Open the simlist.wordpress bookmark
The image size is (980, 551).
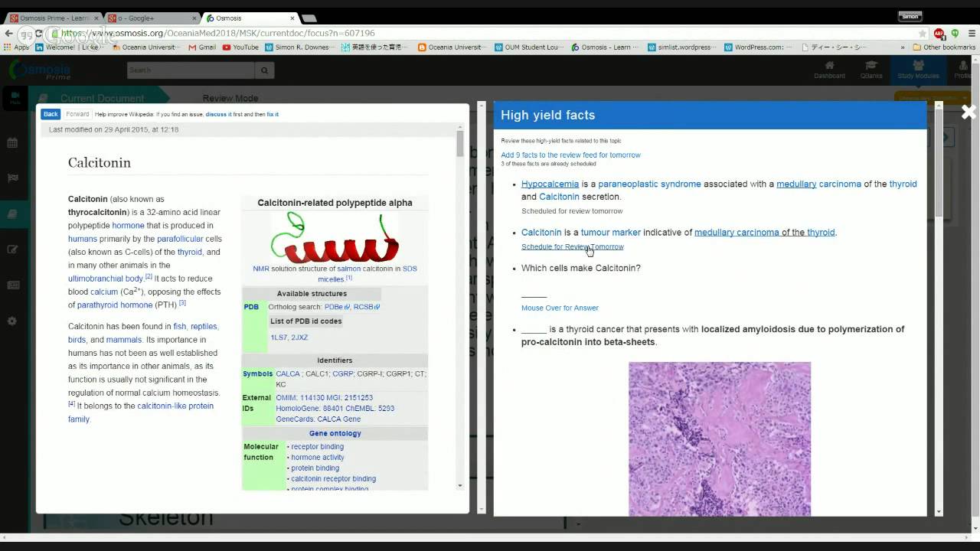point(682,47)
